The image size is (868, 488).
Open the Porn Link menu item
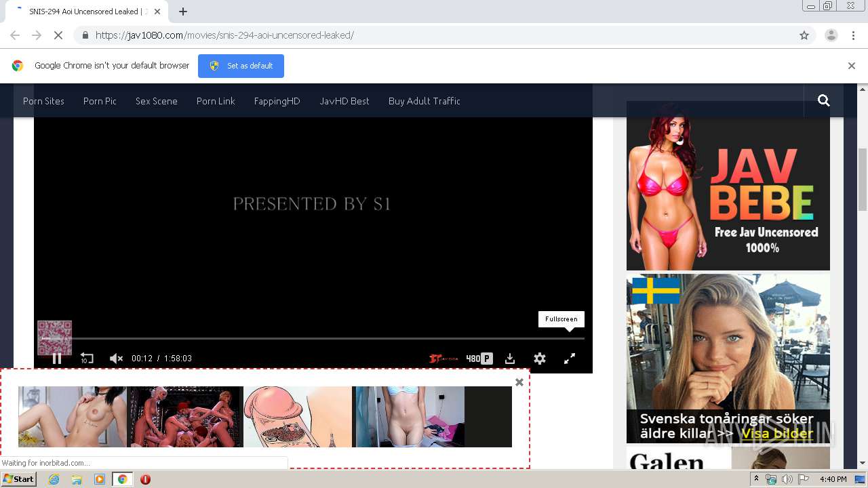click(x=216, y=101)
